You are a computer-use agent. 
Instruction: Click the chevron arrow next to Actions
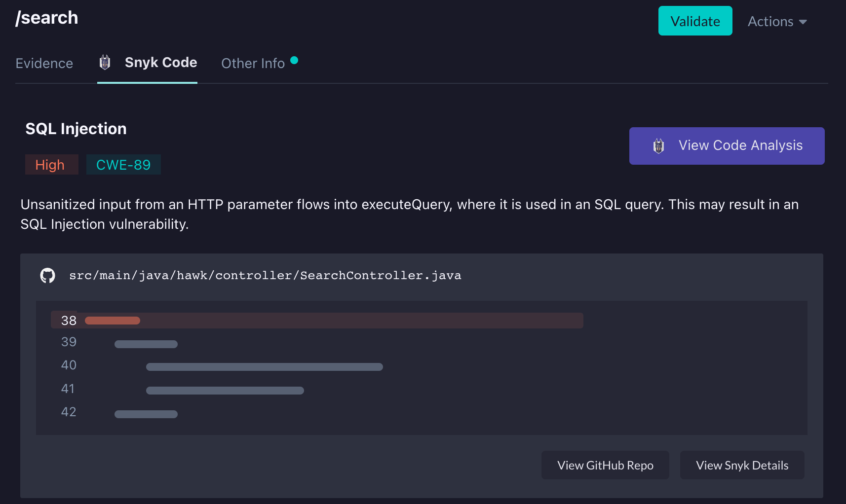click(x=804, y=22)
